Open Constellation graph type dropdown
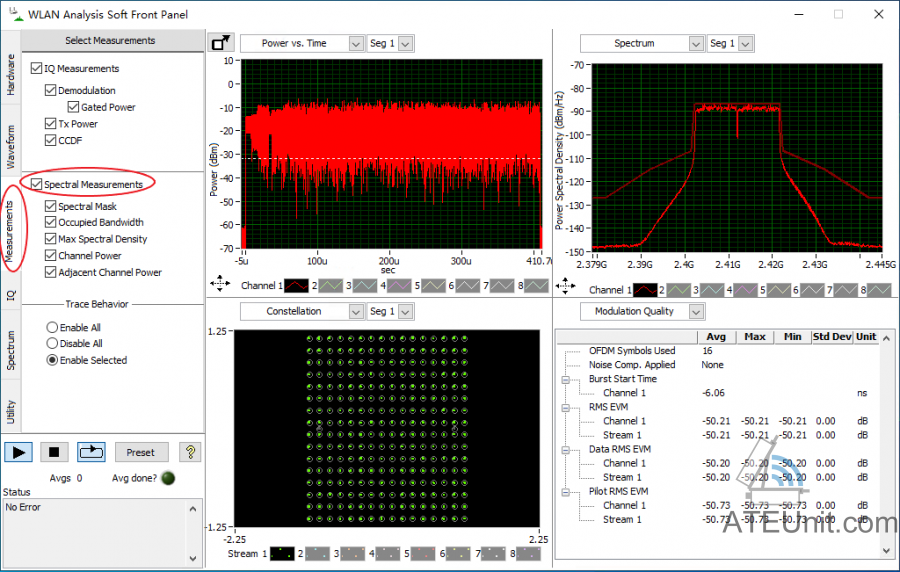 (x=356, y=312)
